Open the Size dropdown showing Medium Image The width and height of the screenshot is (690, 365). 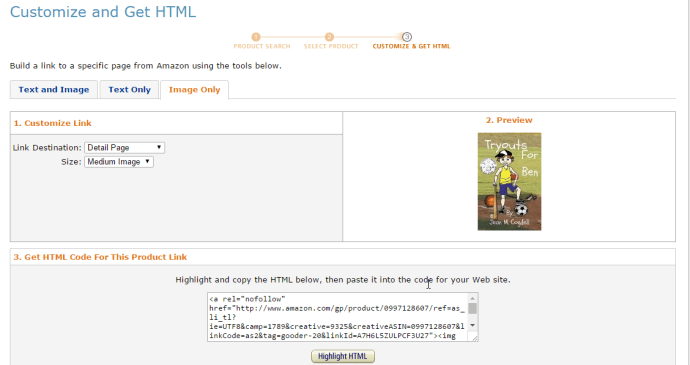(119, 162)
